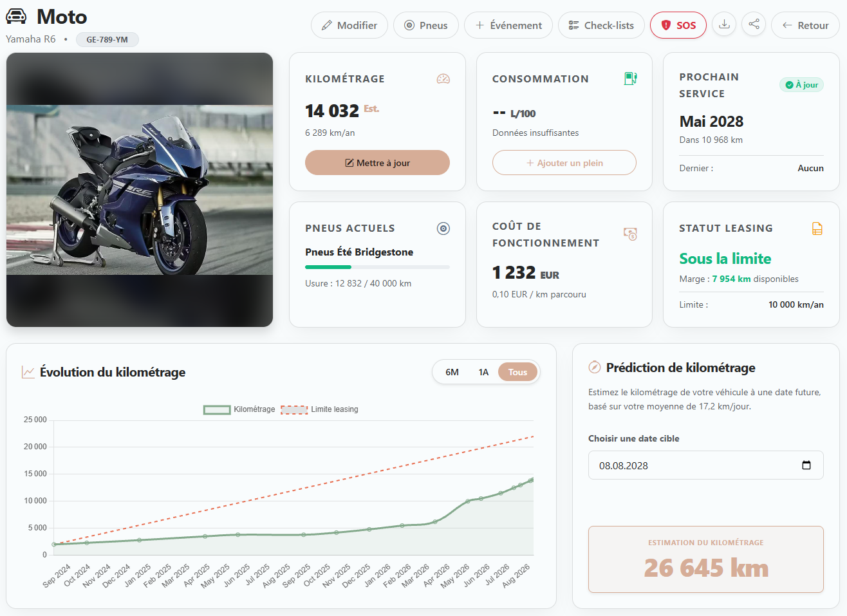The height and width of the screenshot is (616, 847).
Task: Click the Sous la limite leasing status
Action: (725, 259)
